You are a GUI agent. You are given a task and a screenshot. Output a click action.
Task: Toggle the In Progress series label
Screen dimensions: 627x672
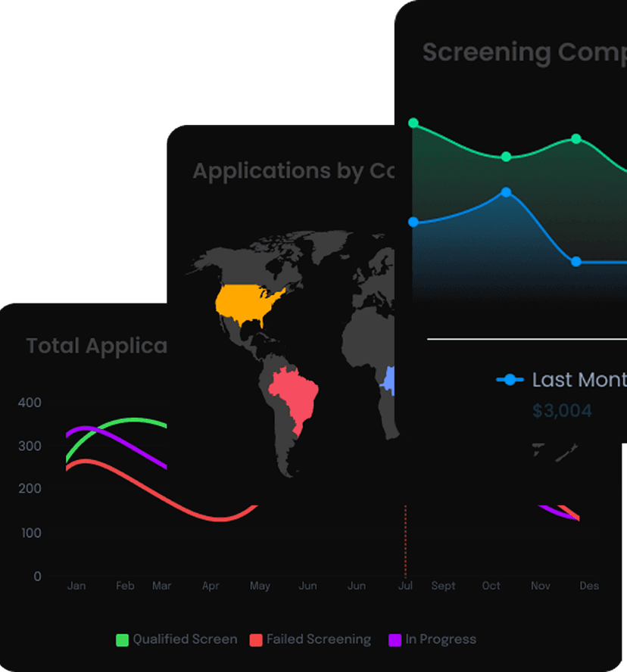coord(441,639)
